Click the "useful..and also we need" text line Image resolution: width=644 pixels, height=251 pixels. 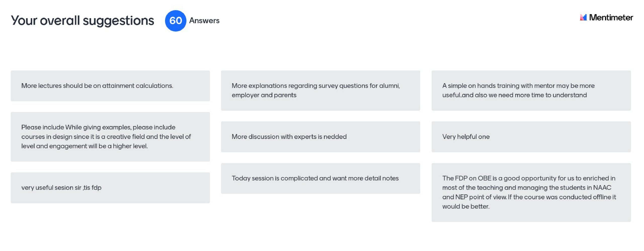[x=514, y=95]
